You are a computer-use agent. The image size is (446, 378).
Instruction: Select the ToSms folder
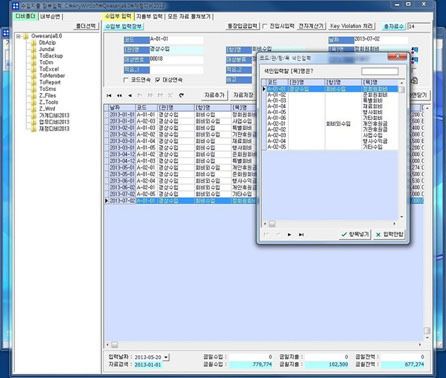[x=48, y=89]
